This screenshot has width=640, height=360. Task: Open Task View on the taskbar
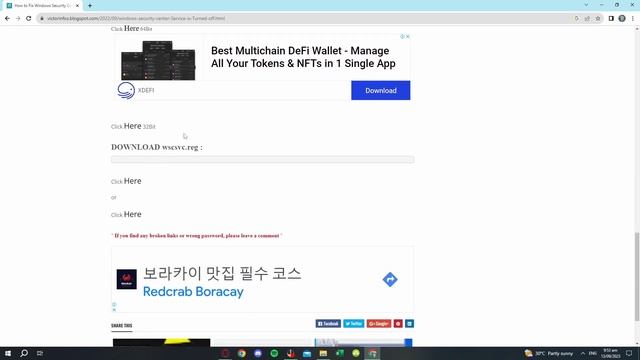pyautogui.click(x=40, y=353)
